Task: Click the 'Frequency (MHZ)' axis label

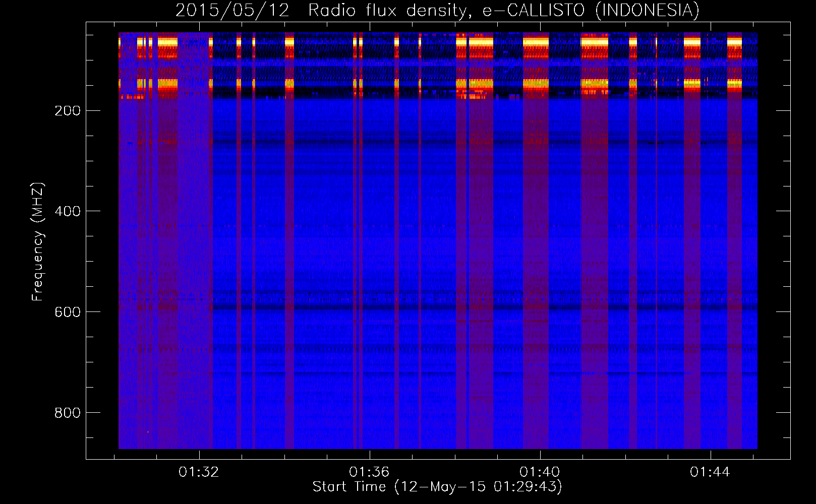Action: point(38,241)
